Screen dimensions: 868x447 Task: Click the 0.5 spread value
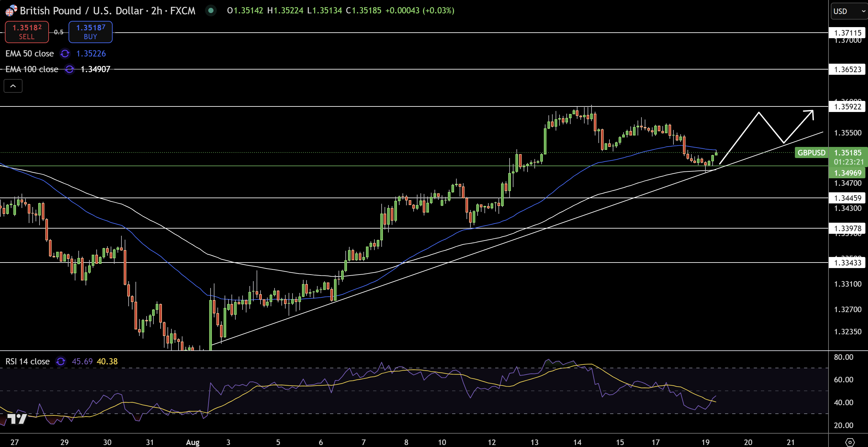[59, 32]
